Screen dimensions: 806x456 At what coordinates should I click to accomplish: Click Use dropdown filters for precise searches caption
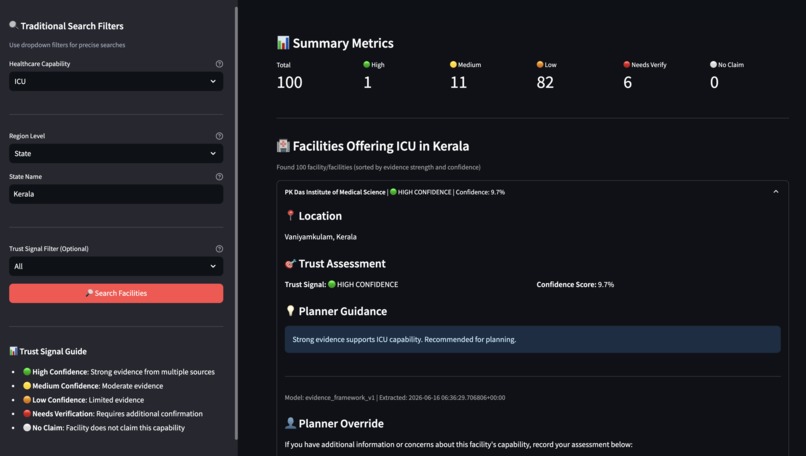coord(67,45)
